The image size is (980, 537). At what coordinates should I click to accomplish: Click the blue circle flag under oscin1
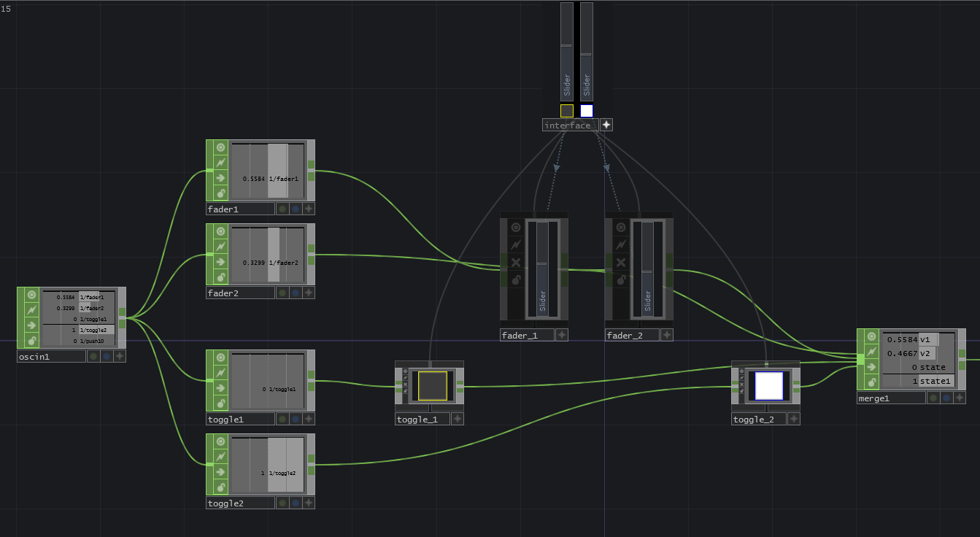(x=107, y=356)
